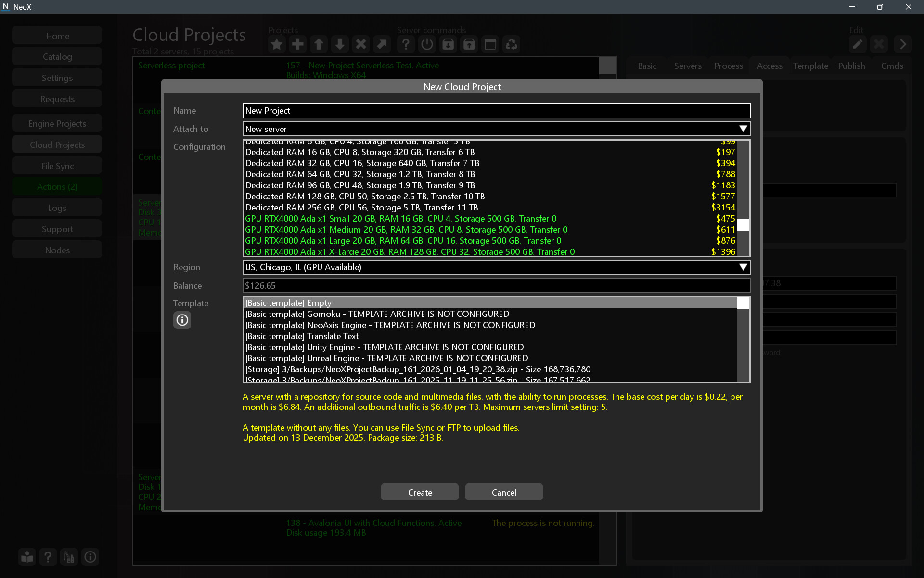This screenshot has height=578, width=924.
Task: Click the configuration list scrollbar thumb
Action: [x=743, y=225]
